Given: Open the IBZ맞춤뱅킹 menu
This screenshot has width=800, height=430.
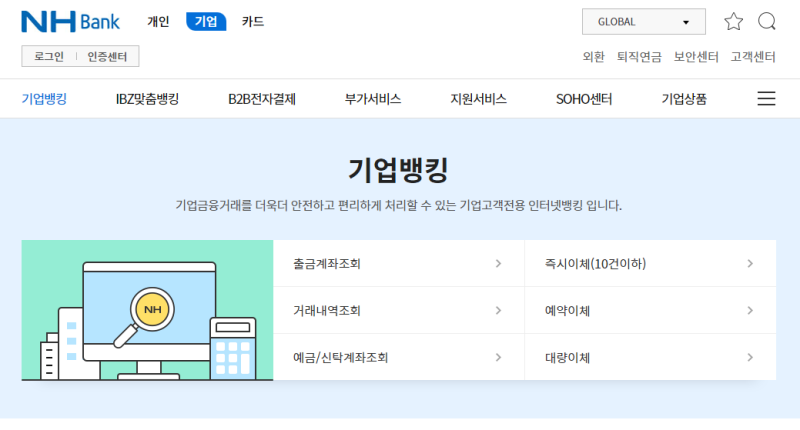Looking at the screenshot, I should [147, 99].
